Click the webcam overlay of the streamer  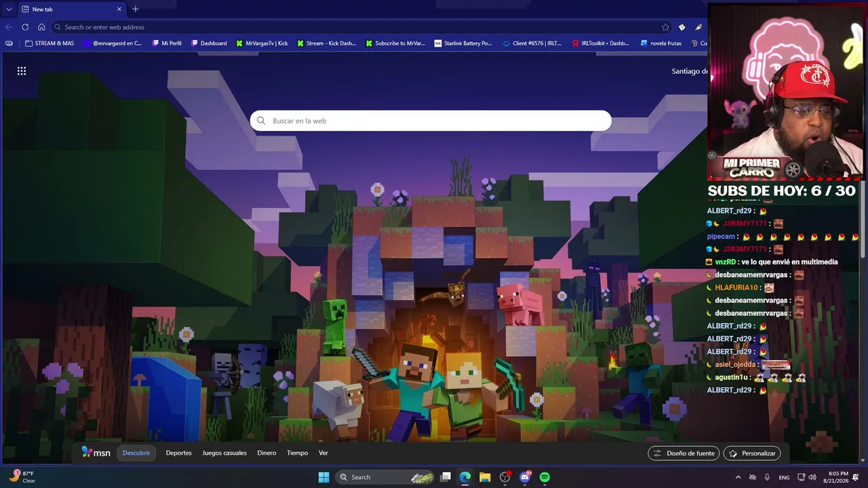787,92
